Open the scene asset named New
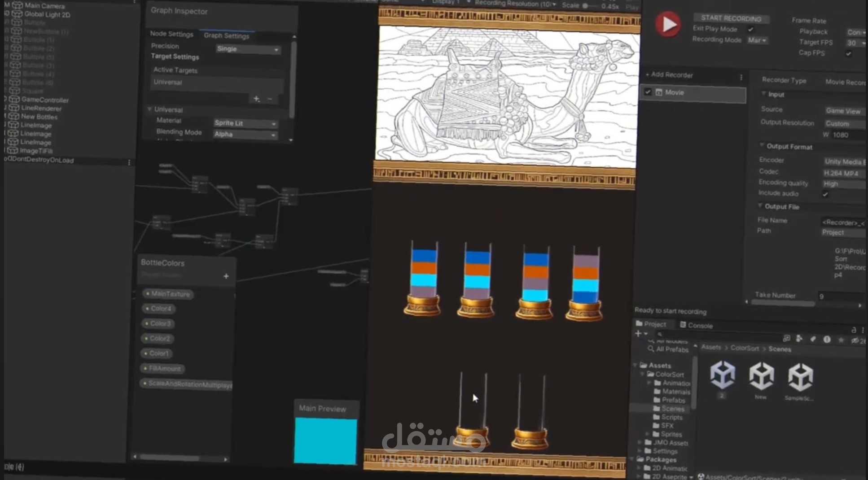 [x=761, y=376]
